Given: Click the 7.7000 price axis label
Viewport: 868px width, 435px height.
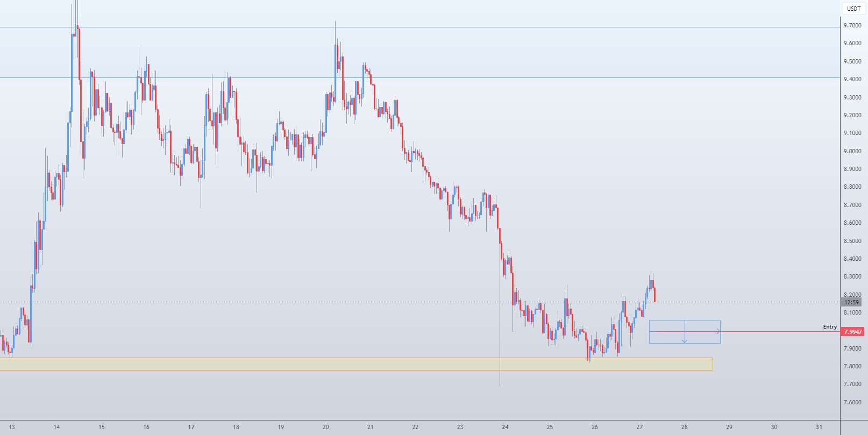Looking at the screenshot, I should pos(852,384).
